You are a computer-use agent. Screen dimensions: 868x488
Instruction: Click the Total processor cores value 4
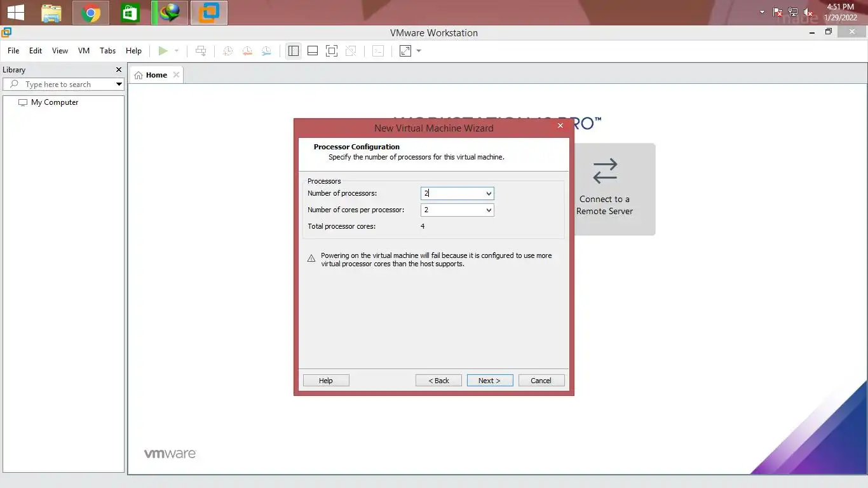click(423, 226)
